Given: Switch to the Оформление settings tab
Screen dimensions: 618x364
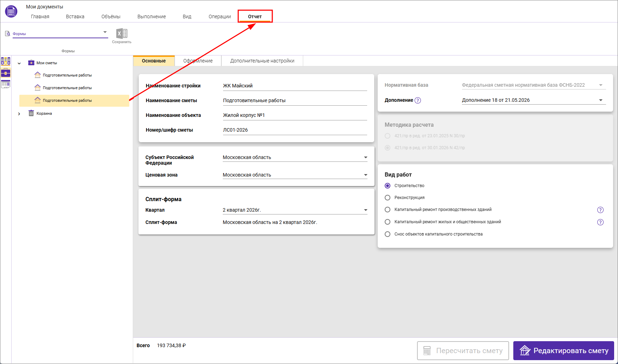Looking at the screenshot, I should [x=198, y=61].
